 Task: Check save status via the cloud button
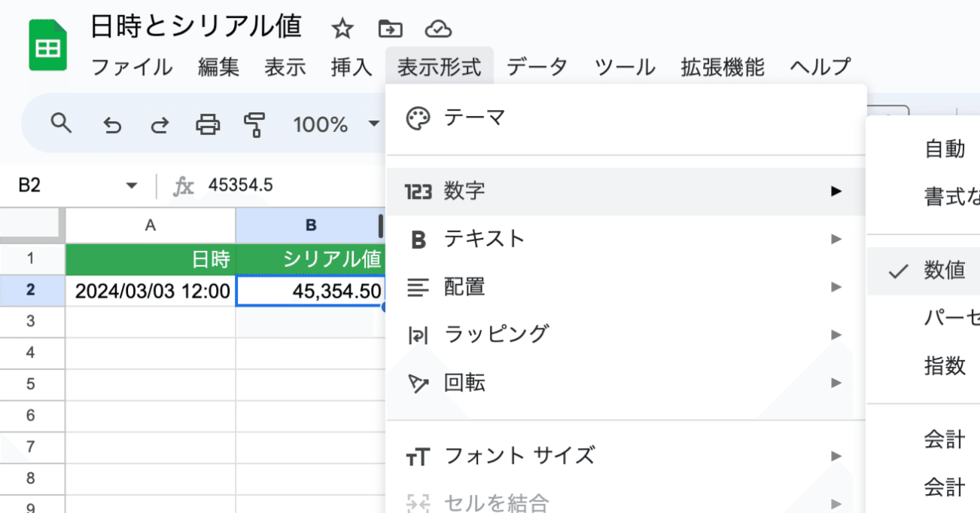[x=439, y=27]
